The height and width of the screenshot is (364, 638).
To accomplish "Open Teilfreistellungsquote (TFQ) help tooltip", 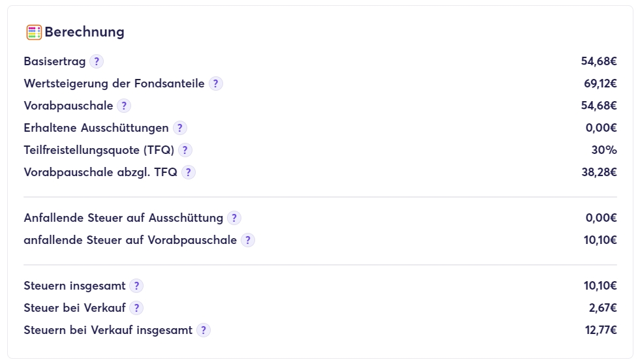I will (185, 150).
